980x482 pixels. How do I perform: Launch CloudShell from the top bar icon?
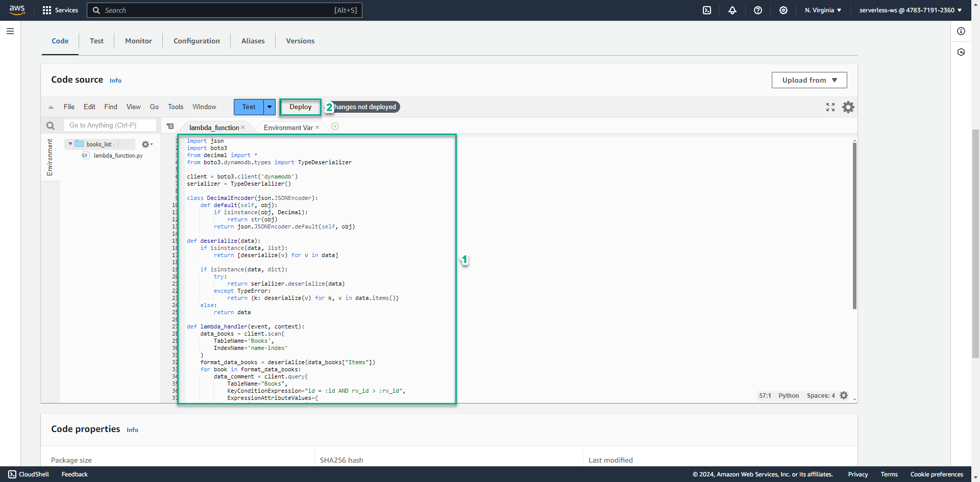coord(707,10)
